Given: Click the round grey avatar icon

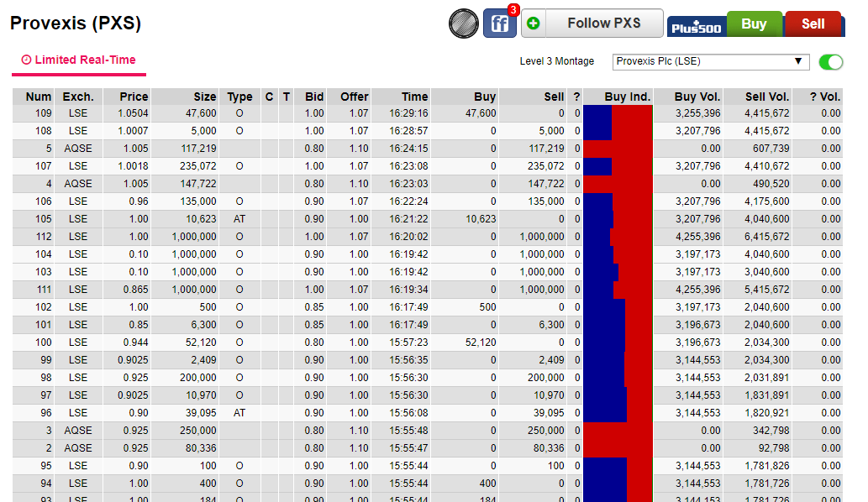Looking at the screenshot, I should point(463,24).
